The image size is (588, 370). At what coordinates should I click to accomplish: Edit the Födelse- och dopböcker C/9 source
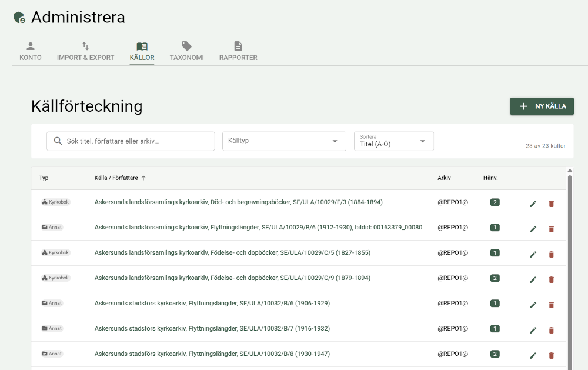(x=533, y=279)
